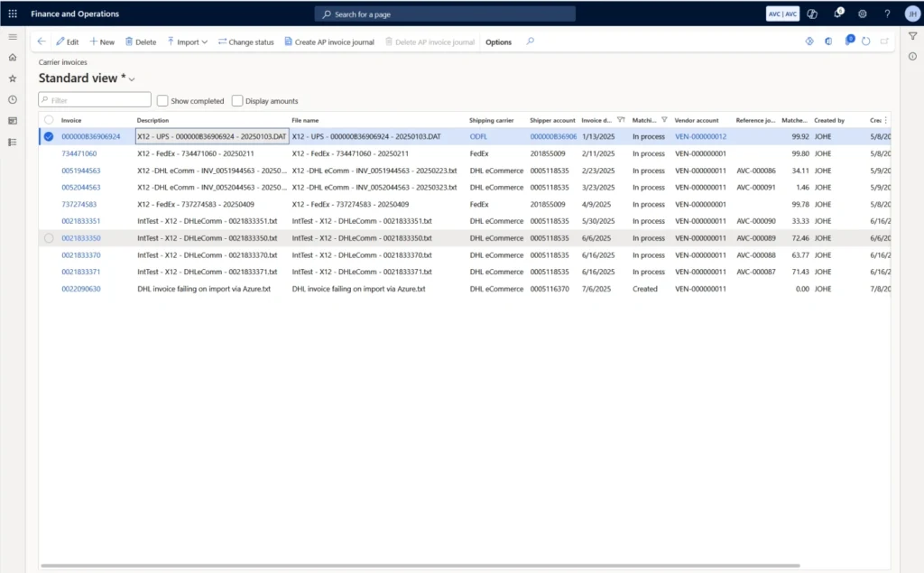
Task: Enable the Show completed checkbox
Action: pos(163,100)
